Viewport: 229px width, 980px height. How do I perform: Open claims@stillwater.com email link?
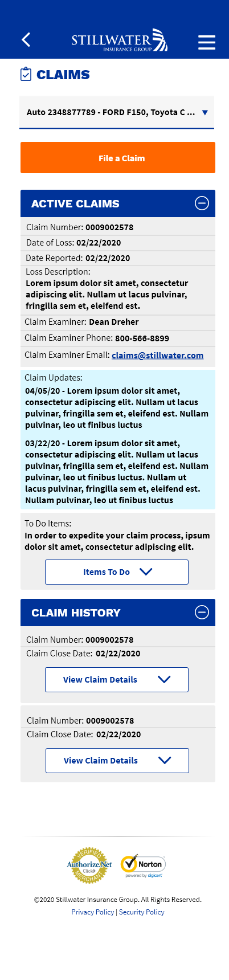pyautogui.click(x=158, y=356)
